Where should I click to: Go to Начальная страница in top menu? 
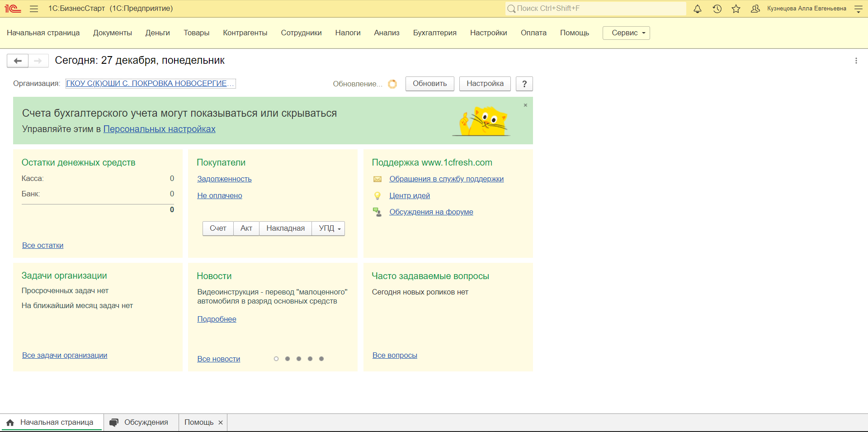[43, 33]
